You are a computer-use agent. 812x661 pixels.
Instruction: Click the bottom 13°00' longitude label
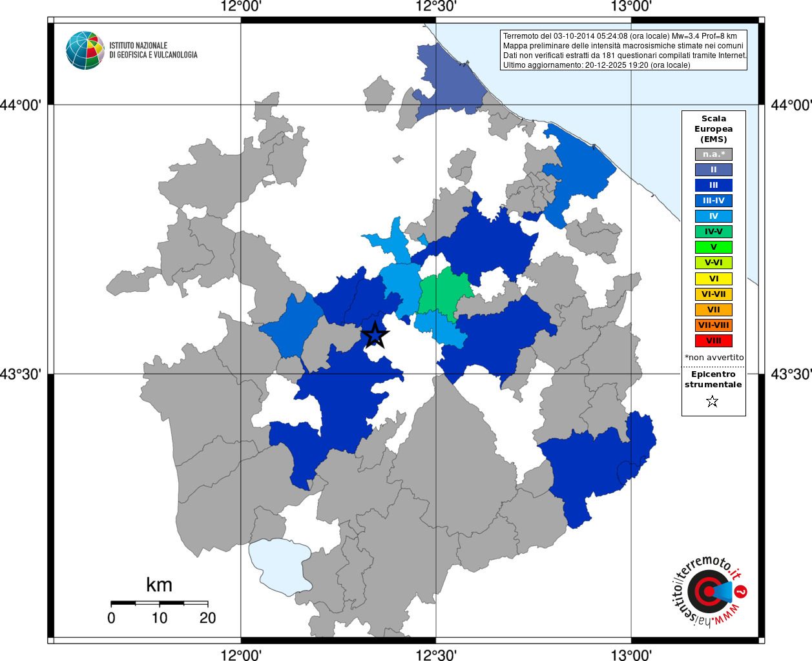[x=631, y=655]
